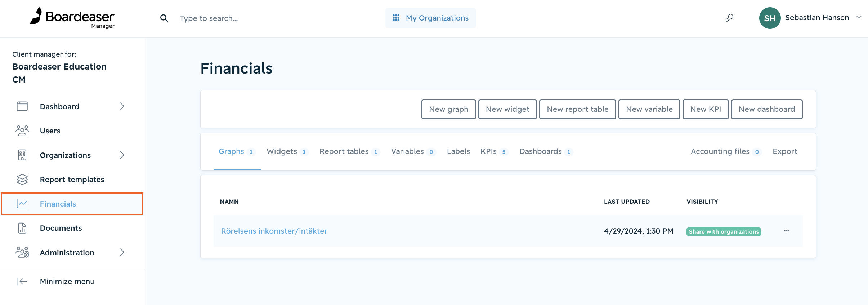Click the Documents file icon
The image size is (868, 305).
coord(22,228)
